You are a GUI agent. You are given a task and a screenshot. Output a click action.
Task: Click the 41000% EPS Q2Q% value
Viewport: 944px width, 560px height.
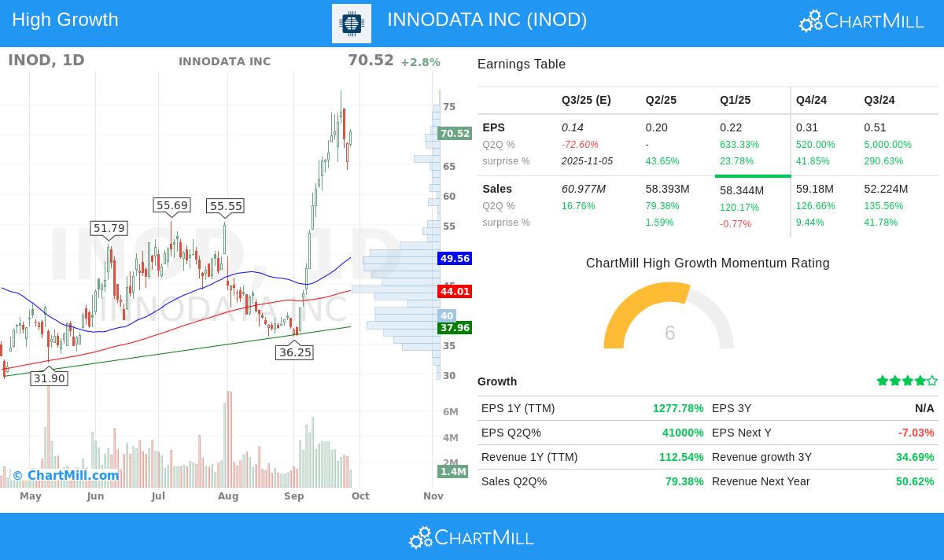coord(683,433)
